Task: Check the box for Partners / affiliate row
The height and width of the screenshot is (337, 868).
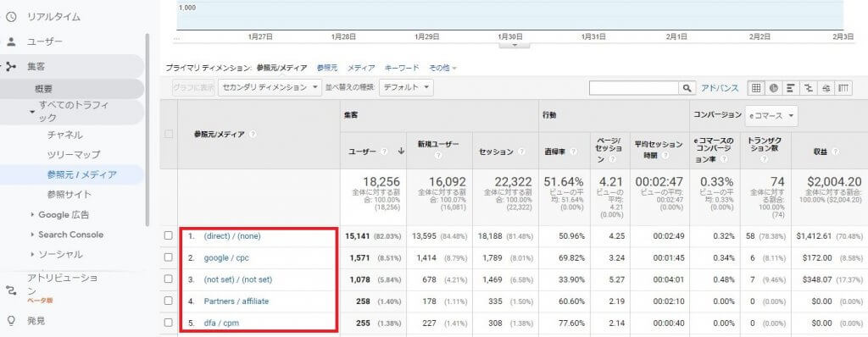Action: click(x=169, y=301)
